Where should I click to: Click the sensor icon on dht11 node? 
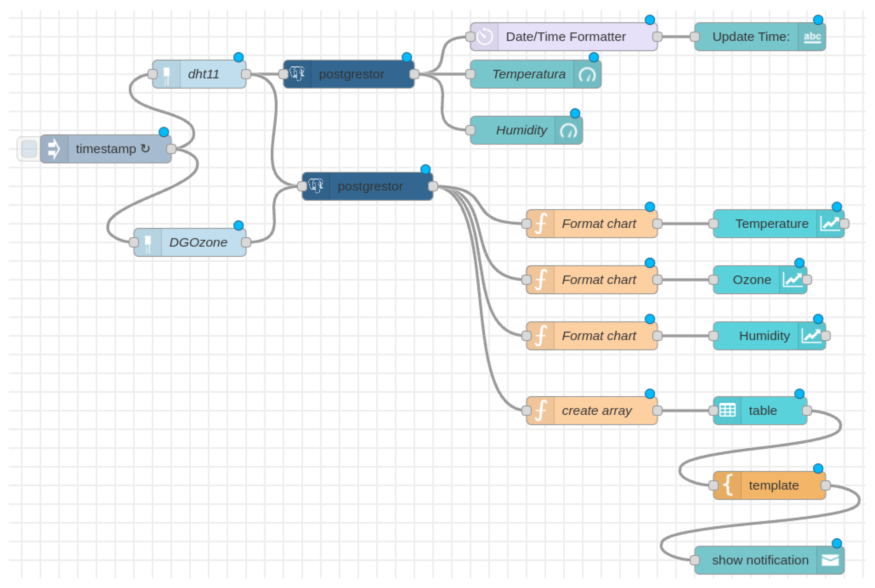(x=166, y=74)
